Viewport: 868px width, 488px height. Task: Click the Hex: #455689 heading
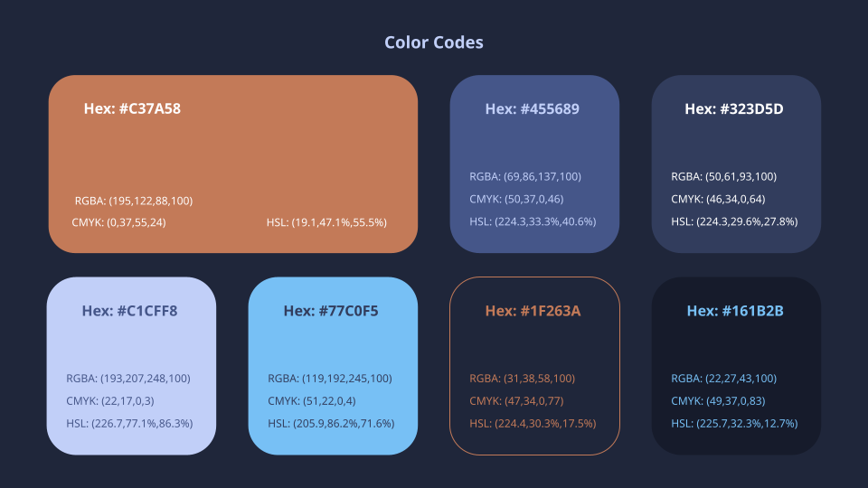pos(533,109)
